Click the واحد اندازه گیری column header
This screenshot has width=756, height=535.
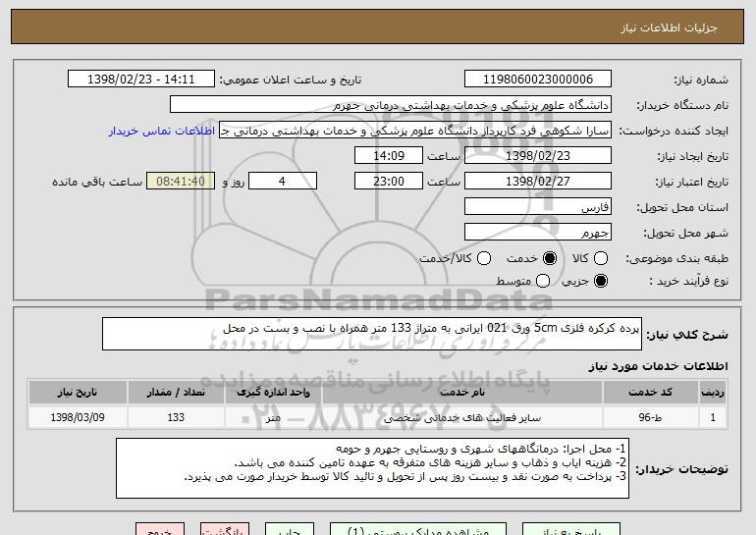click(x=273, y=393)
